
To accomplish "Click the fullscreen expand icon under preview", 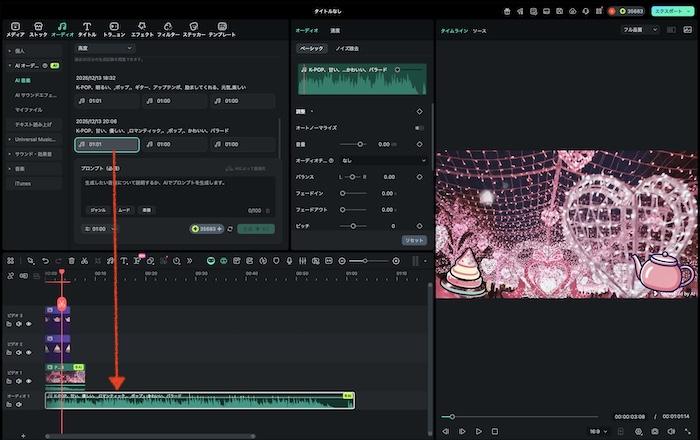I will click(688, 432).
